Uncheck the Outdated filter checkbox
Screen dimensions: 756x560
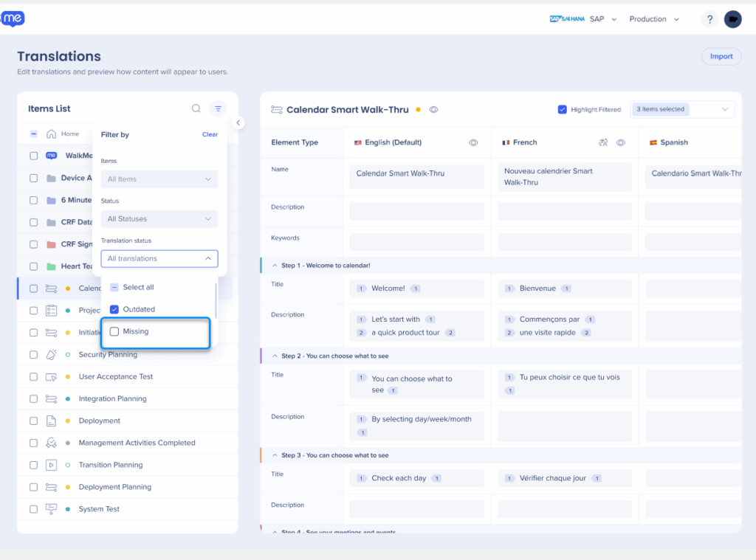[114, 309]
